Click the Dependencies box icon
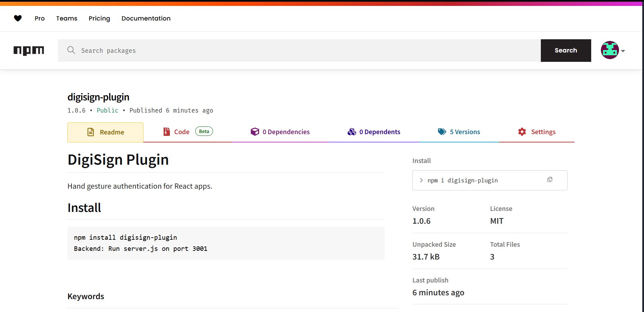This screenshot has height=312, width=644. pos(255,132)
